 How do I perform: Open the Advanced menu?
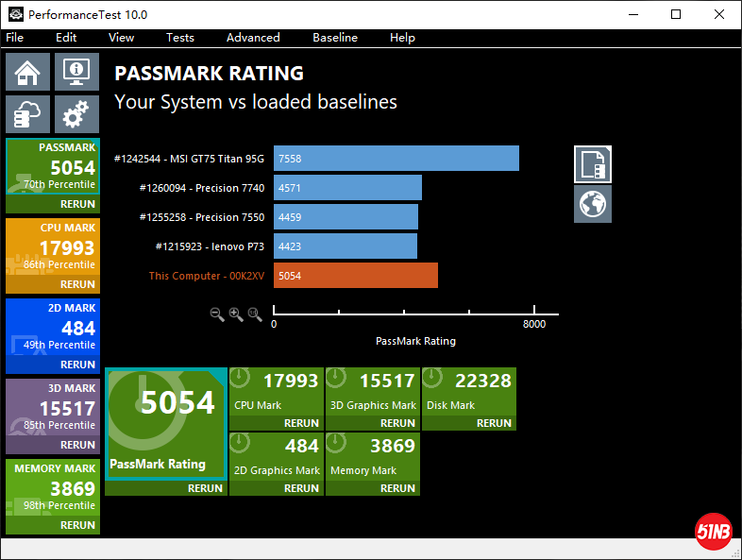[x=253, y=38]
